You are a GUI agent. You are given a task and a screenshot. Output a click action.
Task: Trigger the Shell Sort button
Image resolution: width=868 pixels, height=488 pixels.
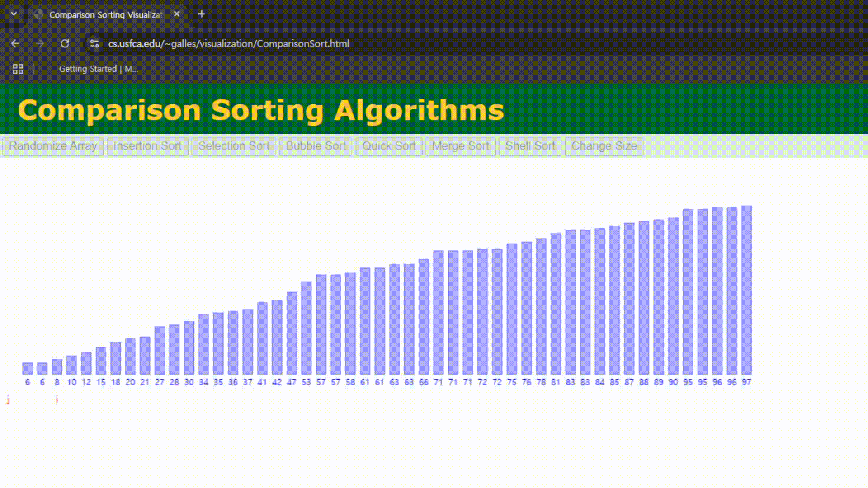pos(530,146)
